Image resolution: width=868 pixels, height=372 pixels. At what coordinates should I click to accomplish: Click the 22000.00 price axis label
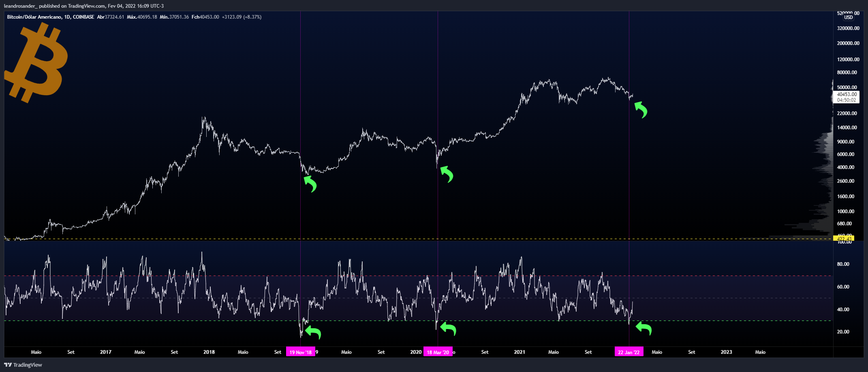[x=847, y=113]
